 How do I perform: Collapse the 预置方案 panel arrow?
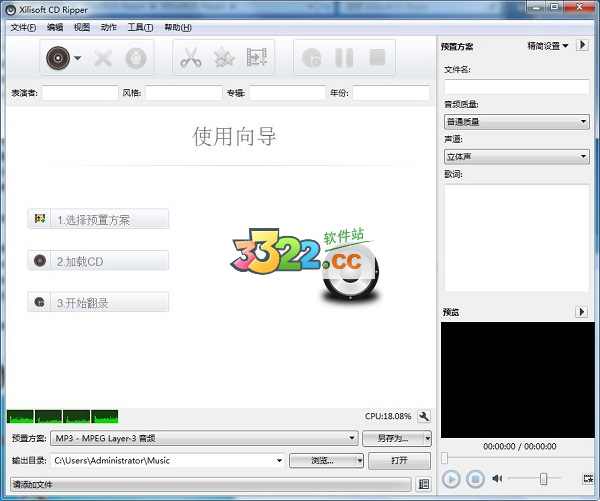coord(582,45)
